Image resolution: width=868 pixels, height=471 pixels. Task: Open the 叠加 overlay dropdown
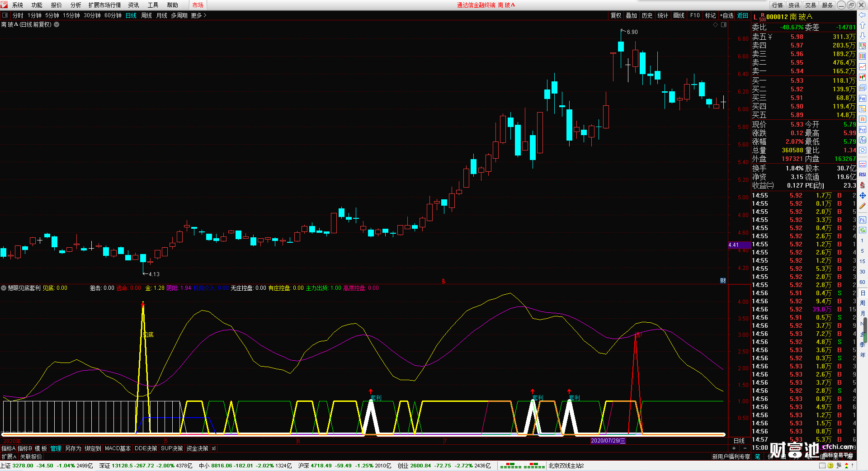[631, 15]
